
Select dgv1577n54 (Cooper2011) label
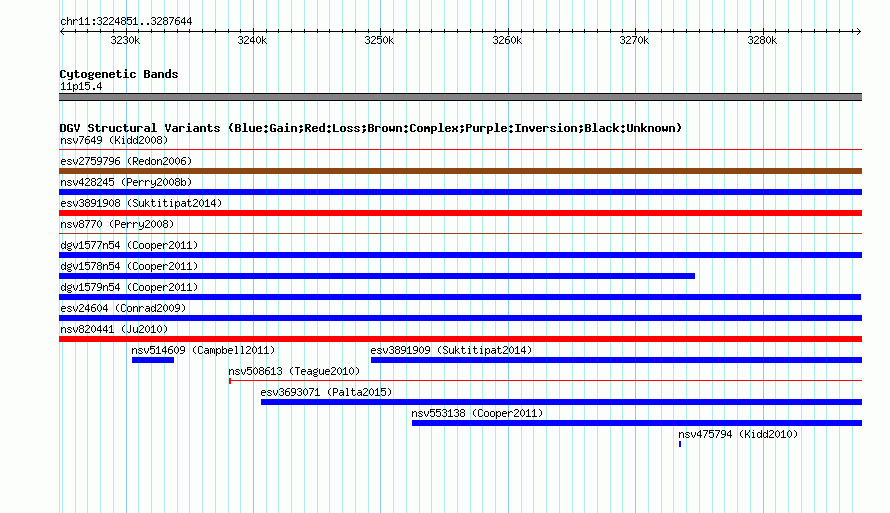[x=129, y=245]
